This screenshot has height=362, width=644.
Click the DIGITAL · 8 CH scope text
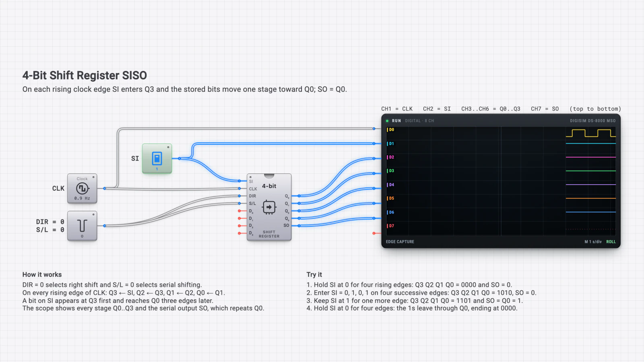click(419, 121)
